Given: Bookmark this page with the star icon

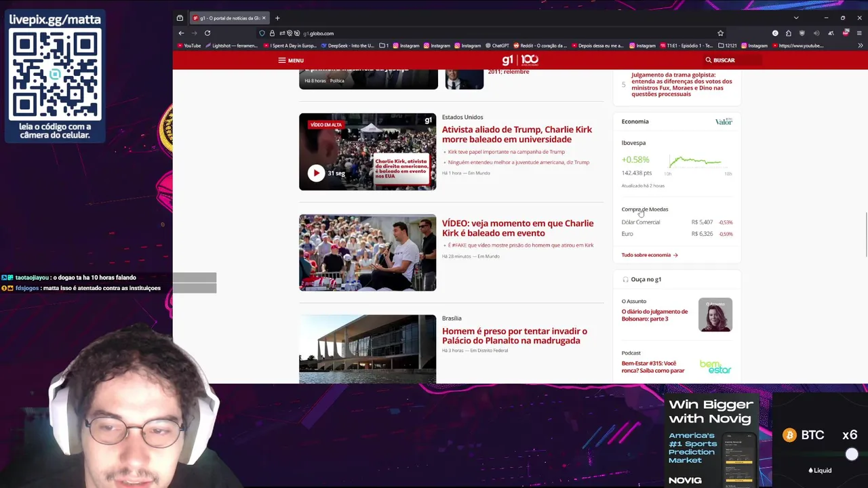Looking at the screenshot, I should pyautogui.click(x=720, y=33).
